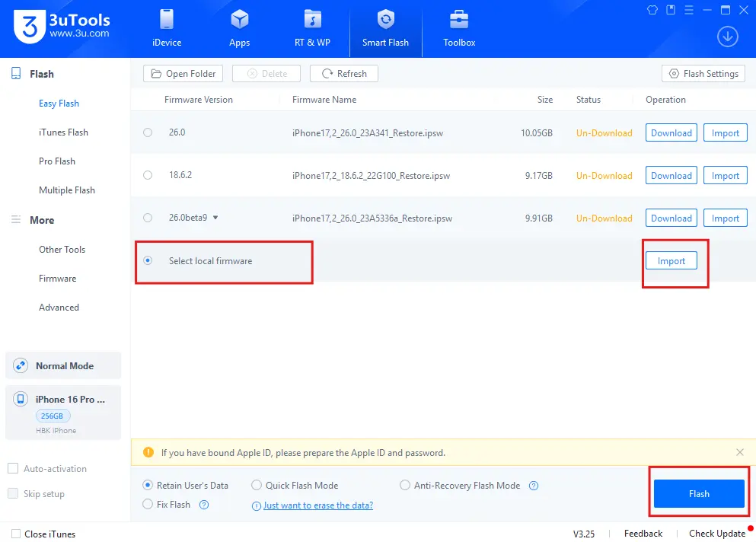Dismiss the Apple ID warning bar
756x542 pixels.
point(740,452)
